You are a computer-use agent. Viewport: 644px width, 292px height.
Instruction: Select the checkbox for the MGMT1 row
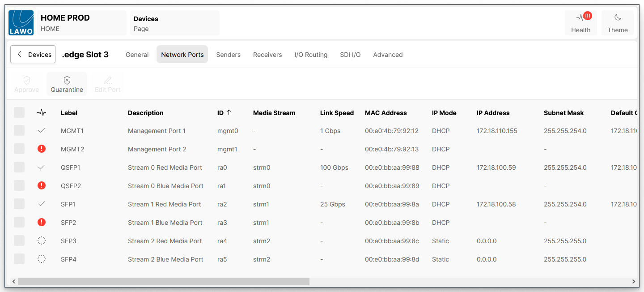click(19, 130)
